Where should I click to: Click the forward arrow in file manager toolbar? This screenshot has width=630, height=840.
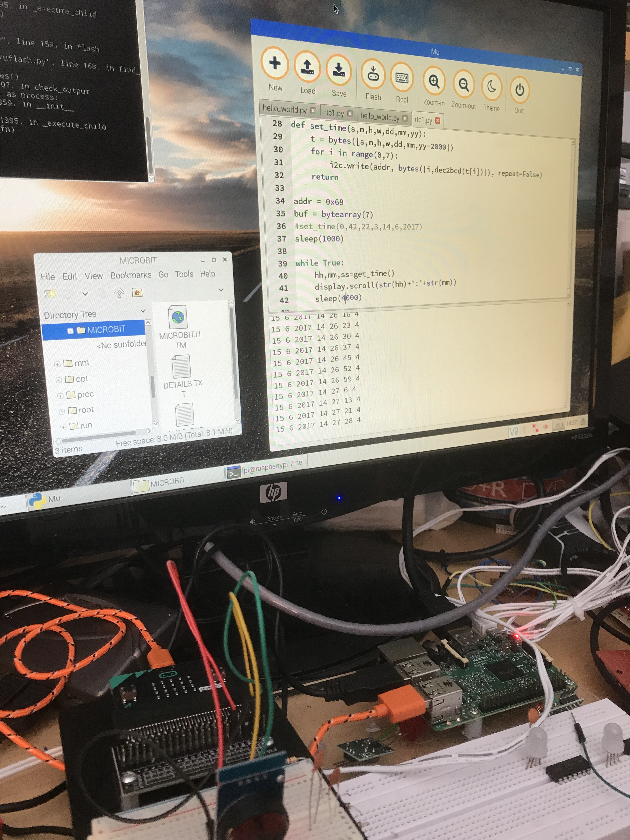coord(102,293)
